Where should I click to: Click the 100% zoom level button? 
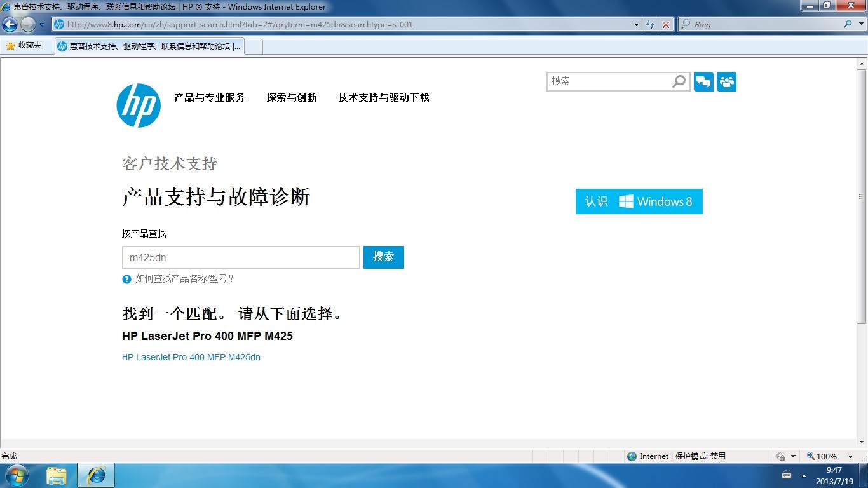pos(822,456)
